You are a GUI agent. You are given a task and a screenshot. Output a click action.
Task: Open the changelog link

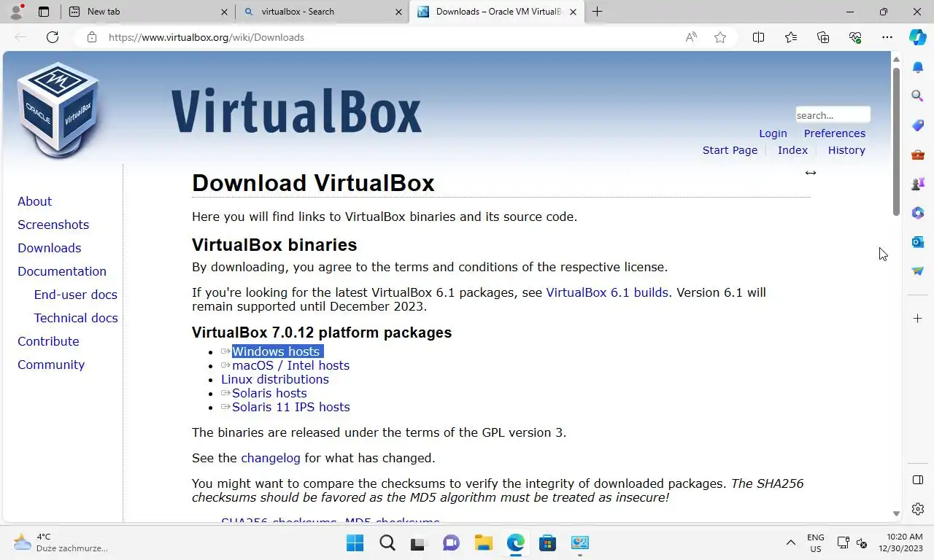pyautogui.click(x=271, y=458)
